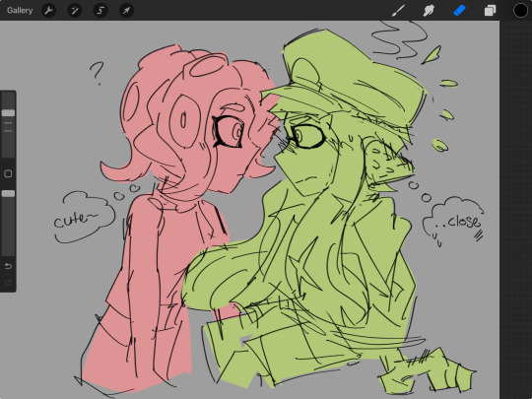
Task: Open the Adjustments magic wand menu
Action: coord(75,11)
